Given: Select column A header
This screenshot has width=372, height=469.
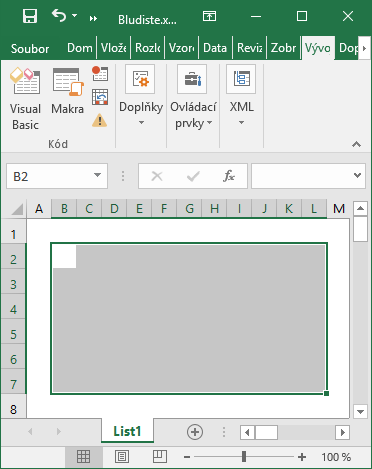Looking at the screenshot, I should click(x=39, y=209).
